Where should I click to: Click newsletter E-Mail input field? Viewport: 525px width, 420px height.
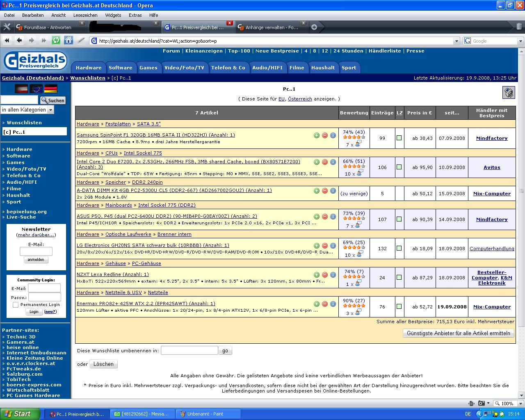[36, 251]
